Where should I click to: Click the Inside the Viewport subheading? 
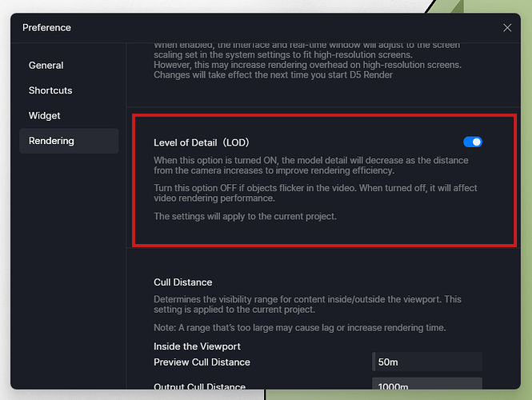click(x=197, y=346)
